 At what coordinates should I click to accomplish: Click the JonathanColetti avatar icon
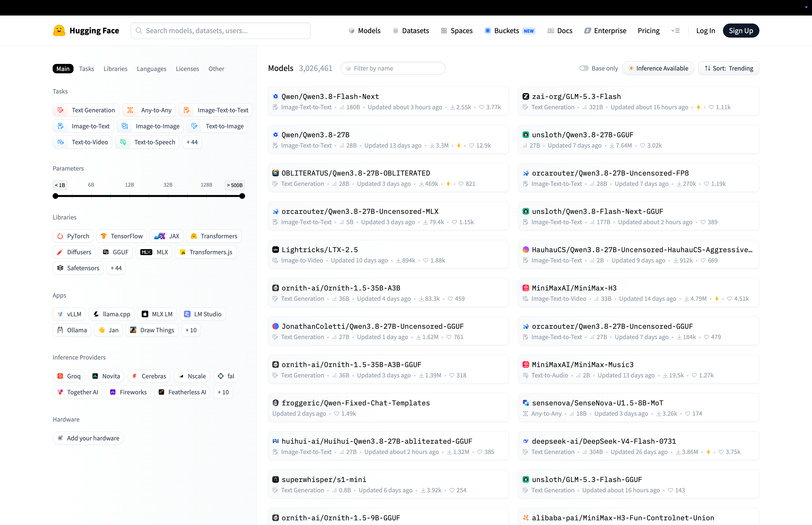tap(275, 326)
